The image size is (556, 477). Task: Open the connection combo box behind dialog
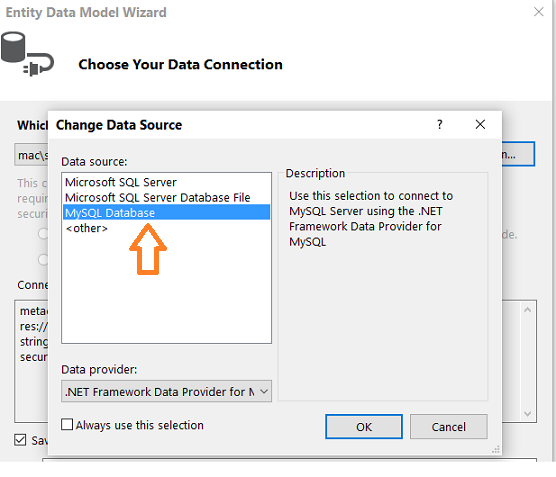tap(31, 155)
